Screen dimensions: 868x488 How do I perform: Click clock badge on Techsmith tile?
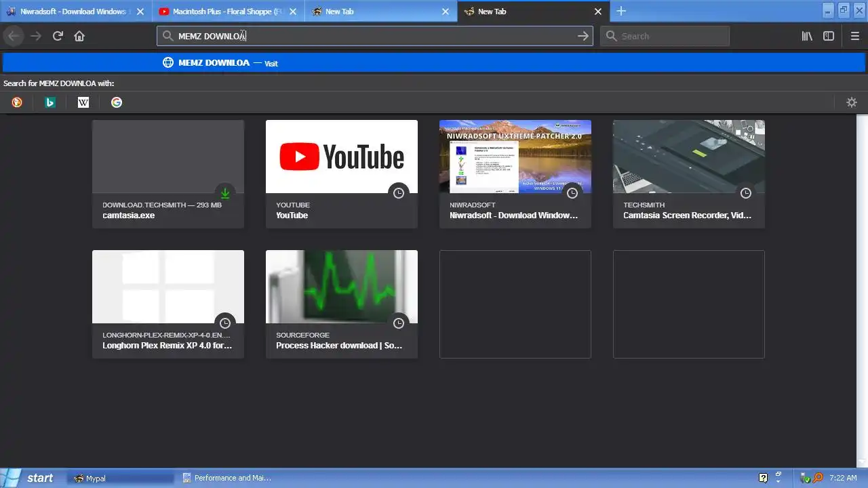tap(746, 193)
